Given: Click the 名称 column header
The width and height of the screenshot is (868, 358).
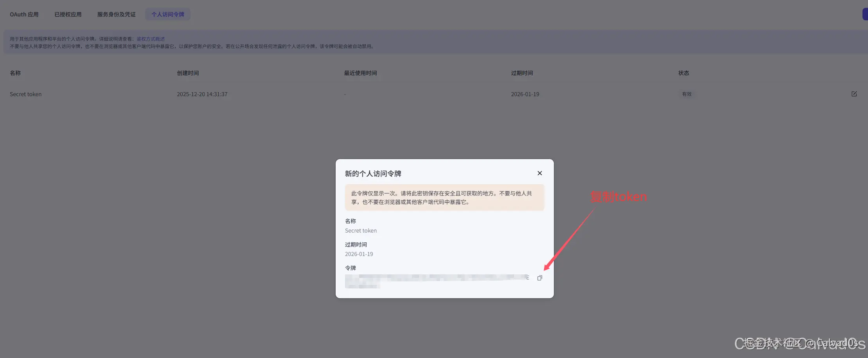Looking at the screenshot, I should (15, 73).
